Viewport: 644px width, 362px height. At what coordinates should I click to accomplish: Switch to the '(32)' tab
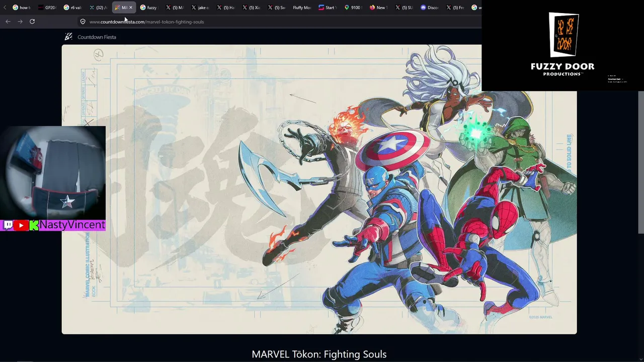coord(98,8)
